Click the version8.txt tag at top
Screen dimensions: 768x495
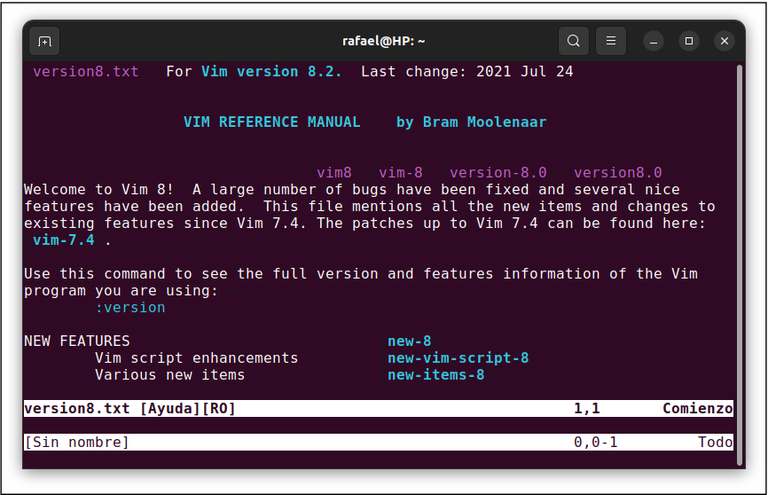pyautogui.click(x=86, y=71)
